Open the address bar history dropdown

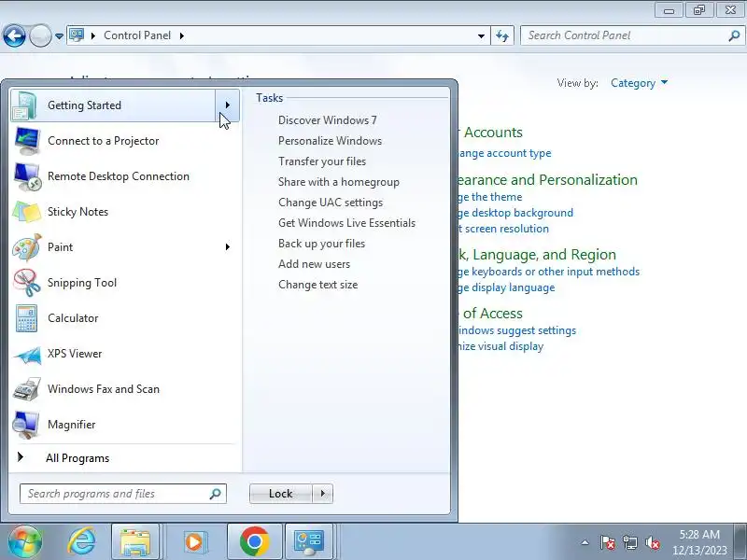pos(481,35)
